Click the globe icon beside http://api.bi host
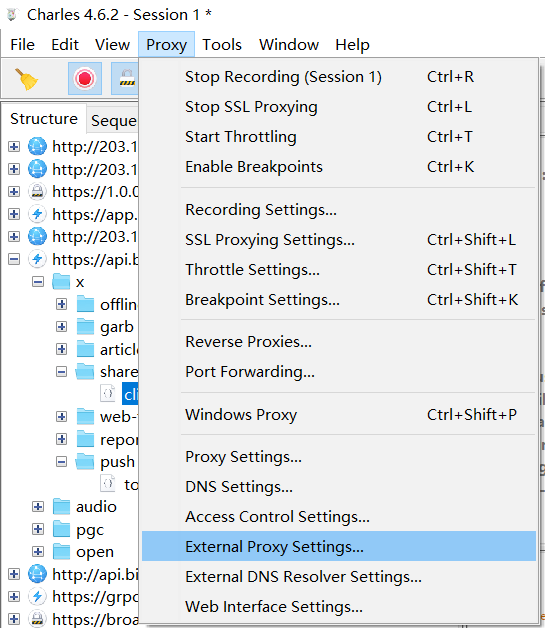This screenshot has height=628, width=545. (x=37, y=574)
